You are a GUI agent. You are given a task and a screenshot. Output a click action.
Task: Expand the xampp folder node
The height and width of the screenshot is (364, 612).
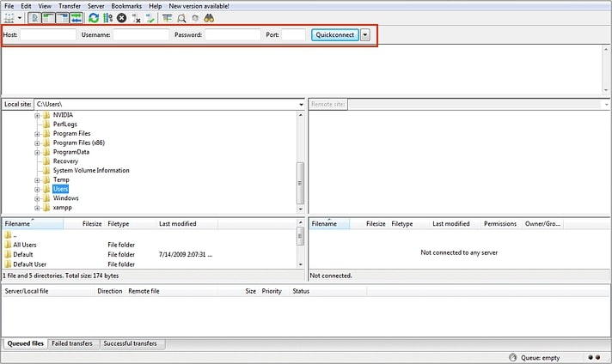tap(37, 208)
